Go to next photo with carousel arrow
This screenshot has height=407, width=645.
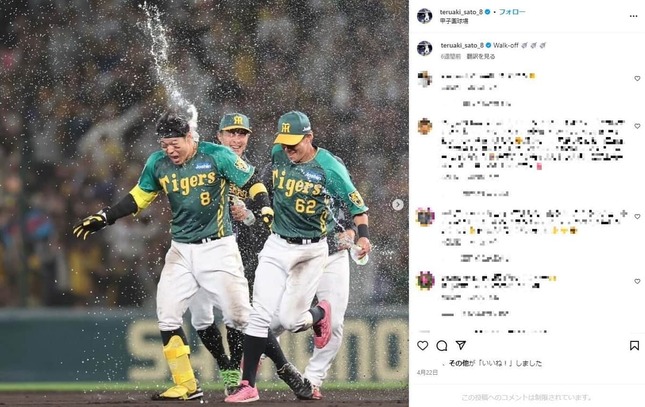397,205
